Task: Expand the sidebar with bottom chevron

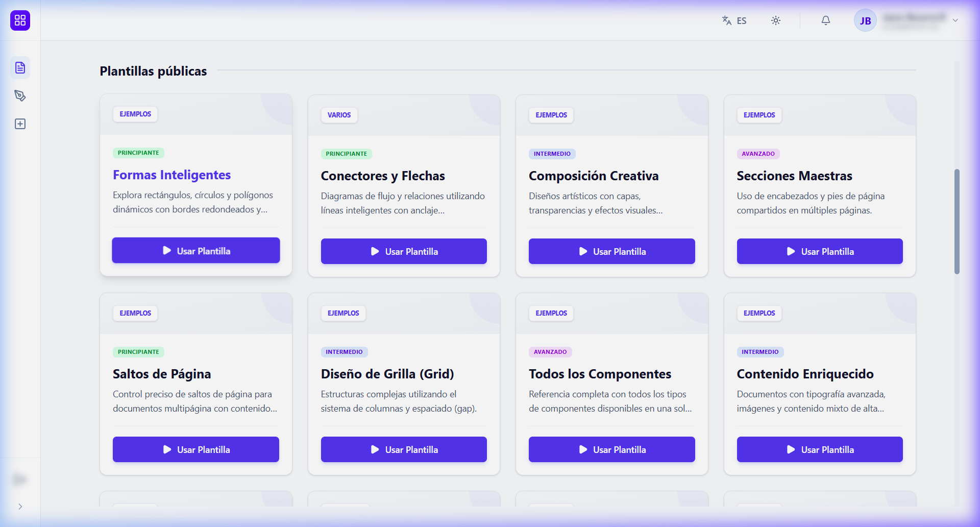Action: (x=20, y=507)
